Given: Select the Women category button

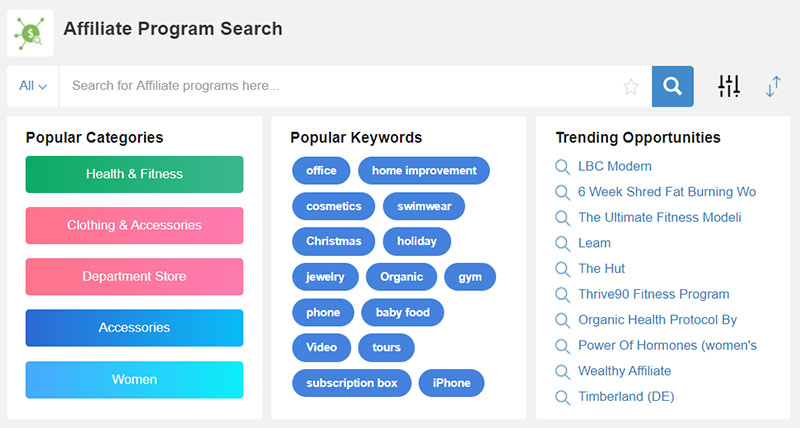Looking at the screenshot, I should click(134, 380).
